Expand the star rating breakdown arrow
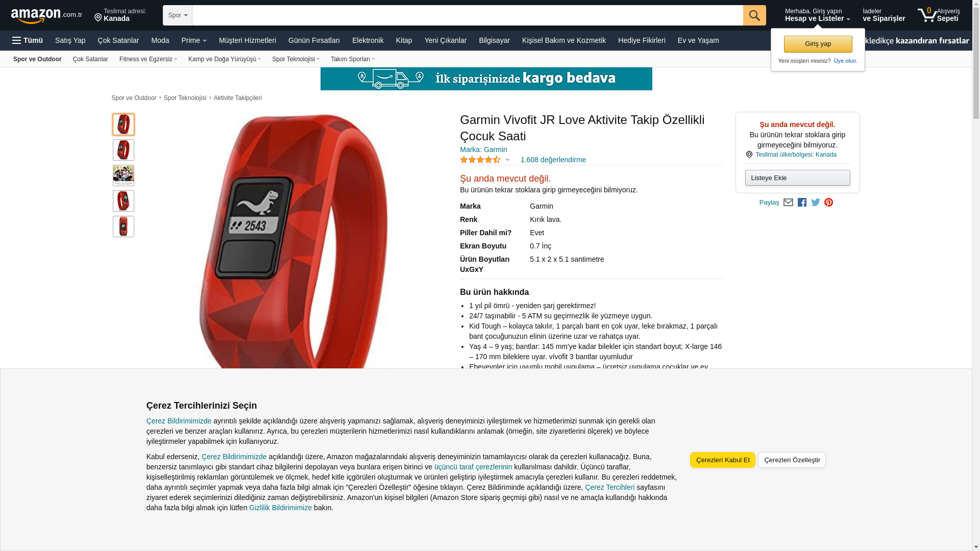 point(507,160)
